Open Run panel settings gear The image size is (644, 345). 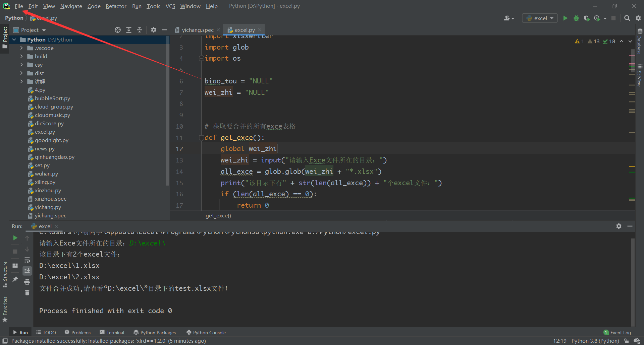(x=619, y=226)
